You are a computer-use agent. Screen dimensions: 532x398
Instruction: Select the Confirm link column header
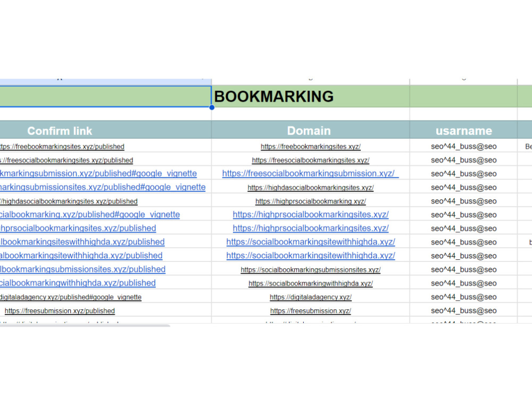[60, 131]
